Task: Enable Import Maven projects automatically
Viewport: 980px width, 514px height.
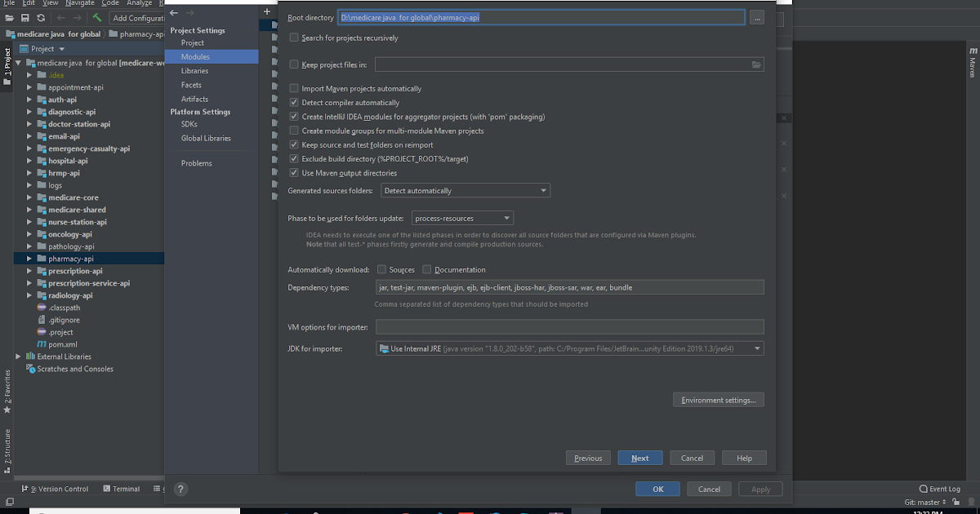Action: tap(294, 88)
